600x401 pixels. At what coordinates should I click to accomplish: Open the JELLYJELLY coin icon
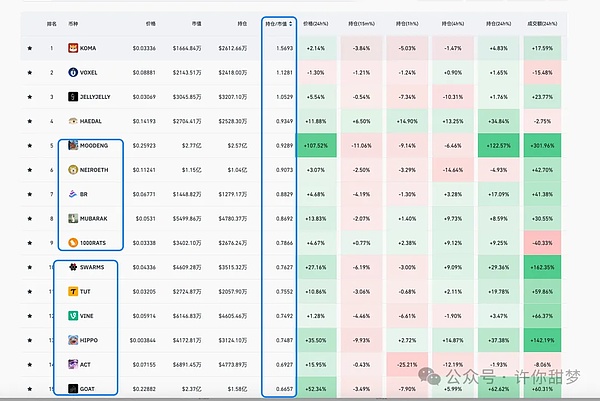(x=73, y=96)
